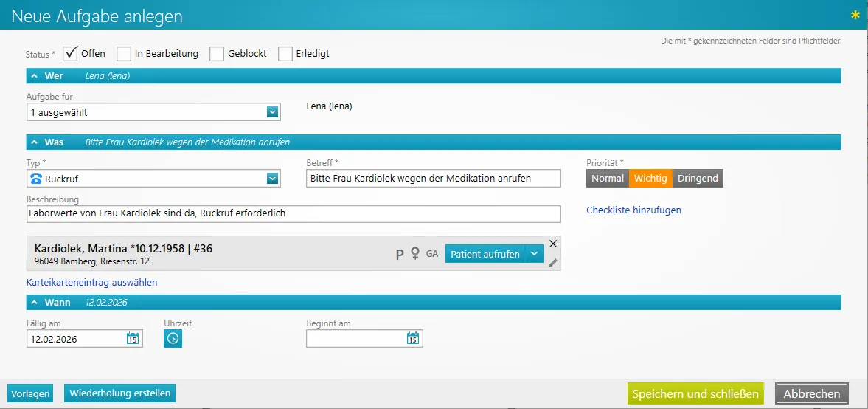Image resolution: width=868 pixels, height=409 pixels.
Task: Check the In Bearbeitung status
Action: point(124,54)
